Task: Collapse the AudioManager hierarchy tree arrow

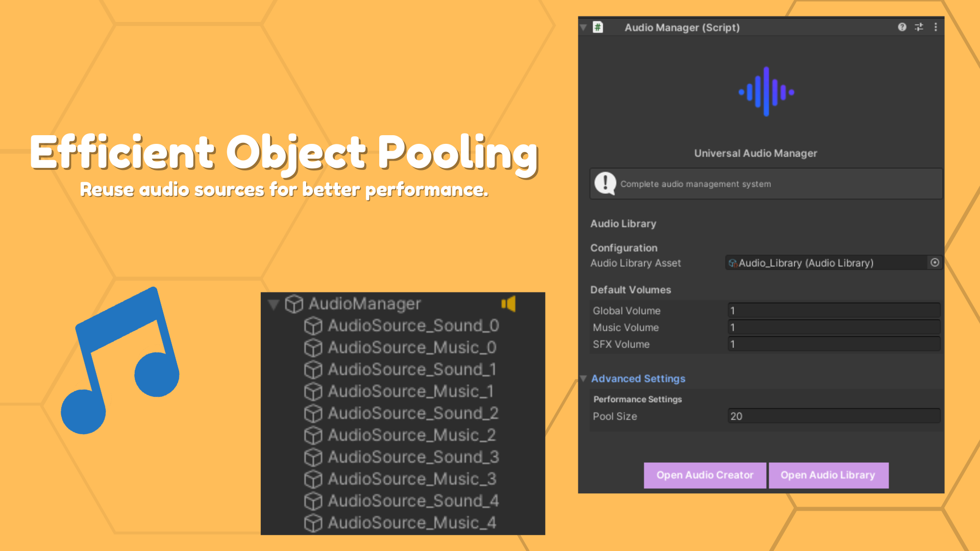Action: pyautogui.click(x=274, y=305)
